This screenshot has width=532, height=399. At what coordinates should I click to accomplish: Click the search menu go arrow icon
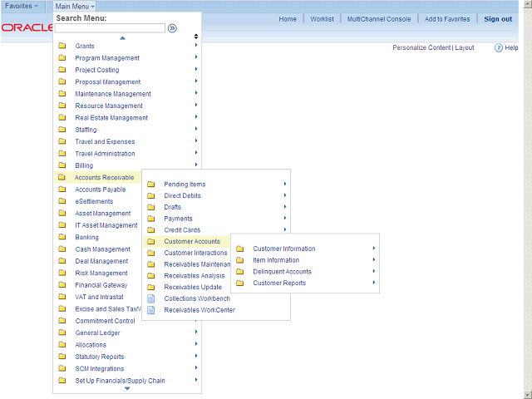[x=172, y=28]
